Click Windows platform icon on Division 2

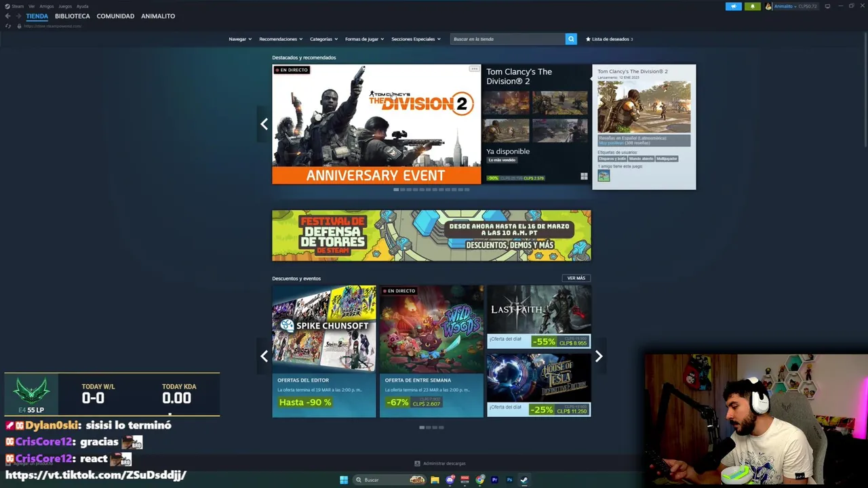coord(584,176)
